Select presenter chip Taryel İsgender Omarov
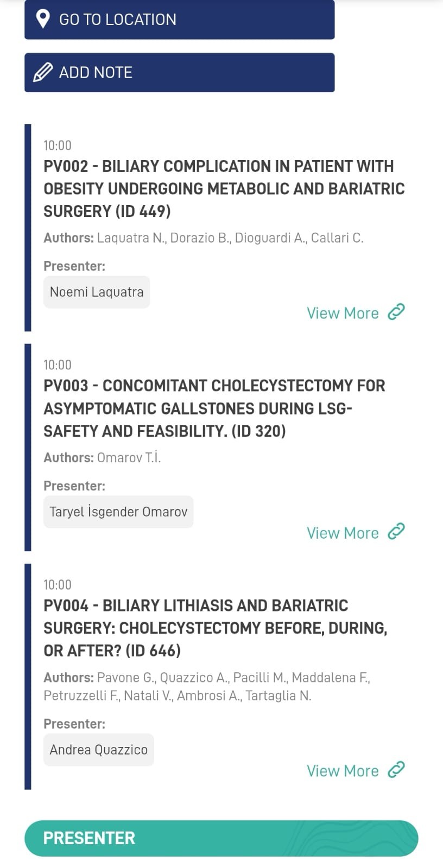Screen dimensions: 443x868 (118, 512)
